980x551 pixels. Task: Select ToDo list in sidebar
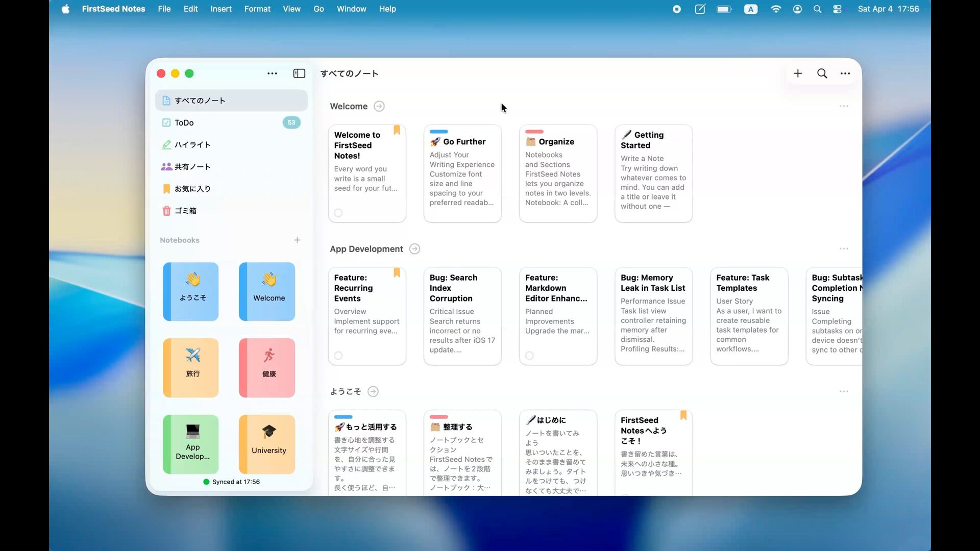184,123
